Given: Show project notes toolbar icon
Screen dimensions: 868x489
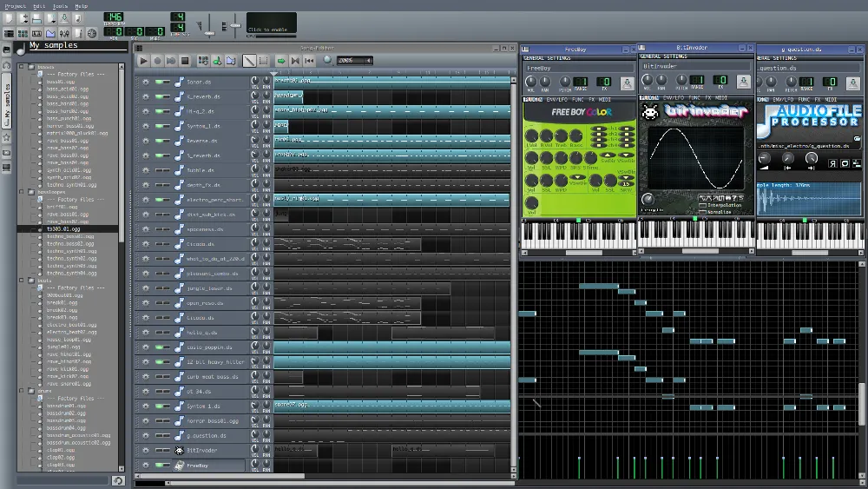Looking at the screenshot, I should (x=78, y=34).
